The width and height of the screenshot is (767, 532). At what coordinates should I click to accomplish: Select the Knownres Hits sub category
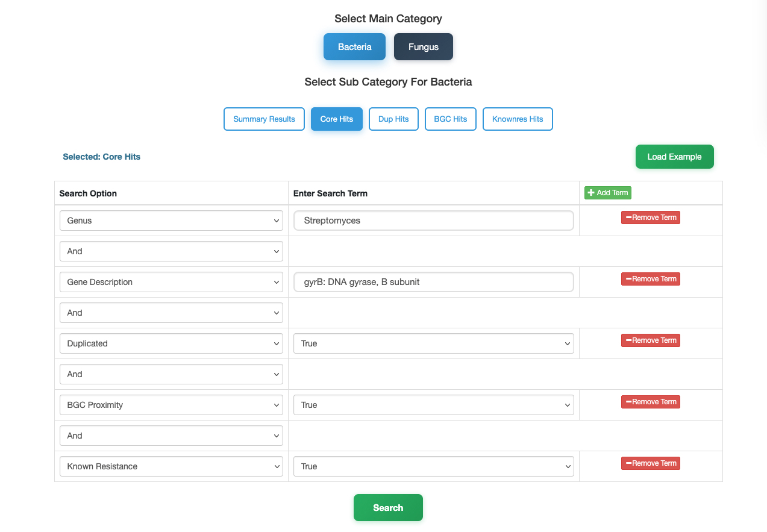pyautogui.click(x=518, y=119)
